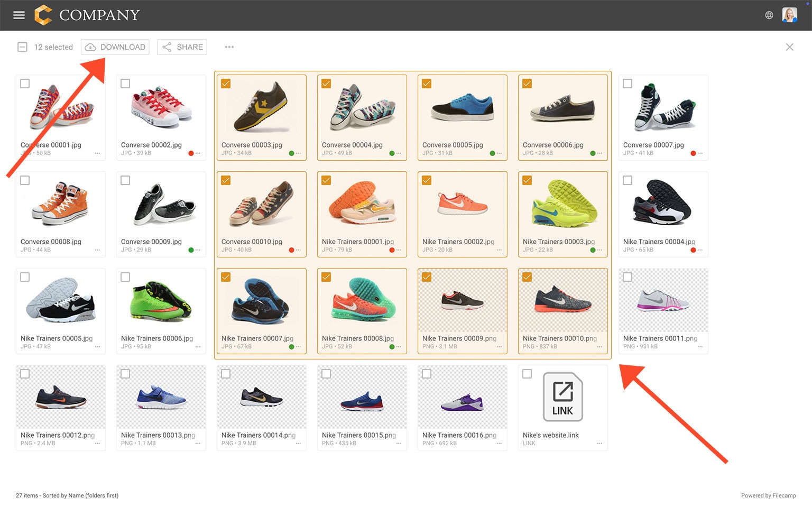Share the selected files
Screen dimensions: 812x507
click(182, 47)
